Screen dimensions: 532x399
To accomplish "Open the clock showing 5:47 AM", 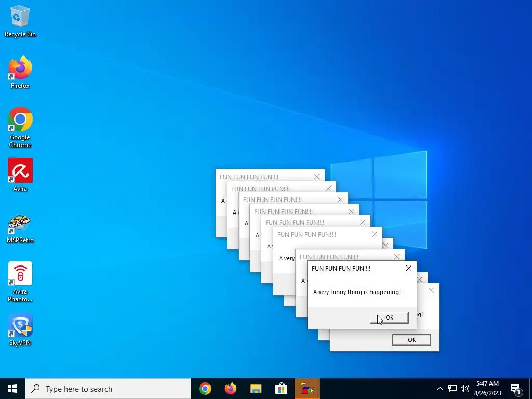I will tap(487, 389).
